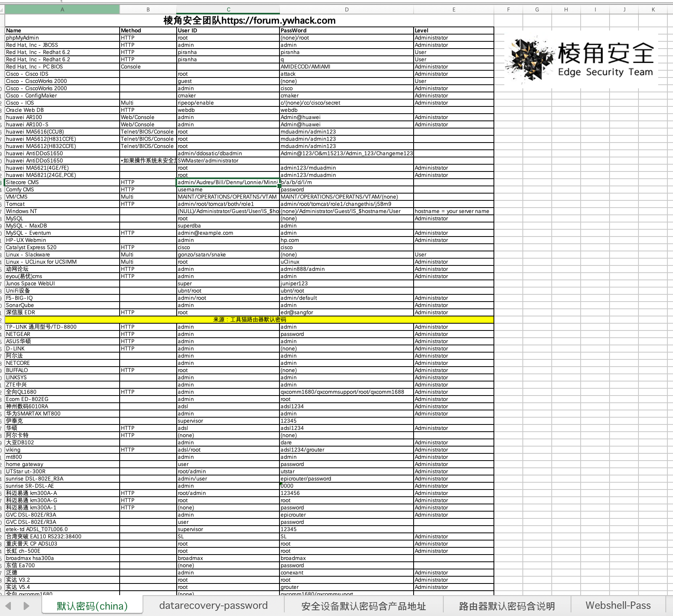Open 路由器默认密码含说明 sheet tab
Image resolution: width=673 pixels, height=616 pixels.
(x=507, y=606)
